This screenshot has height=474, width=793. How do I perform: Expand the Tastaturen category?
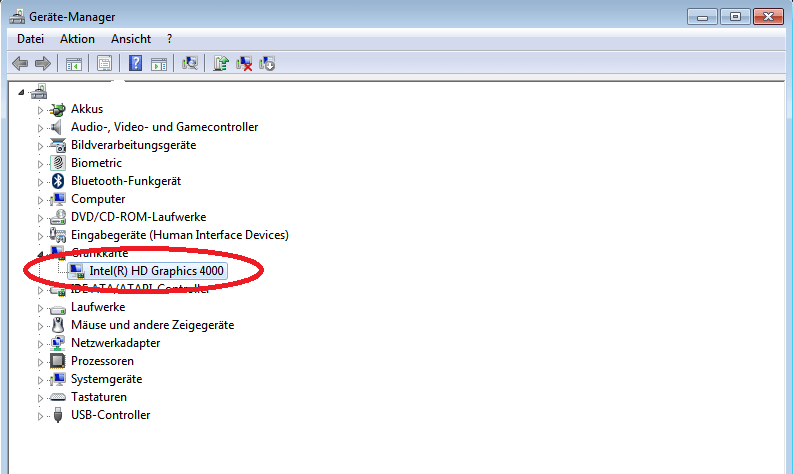click(x=40, y=398)
